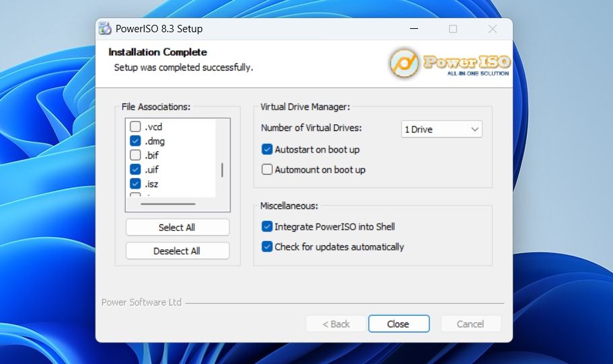Open the Number of Virtual Drives dropdown
Viewport: 613px width, 364px height.
(442, 129)
